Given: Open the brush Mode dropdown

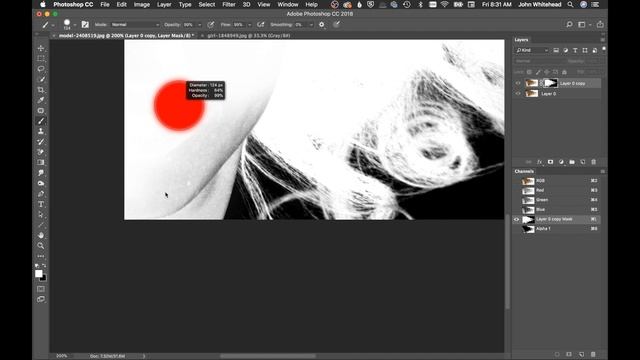Looking at the screenshot, I should pyautogui.click(x=135, y=24).
